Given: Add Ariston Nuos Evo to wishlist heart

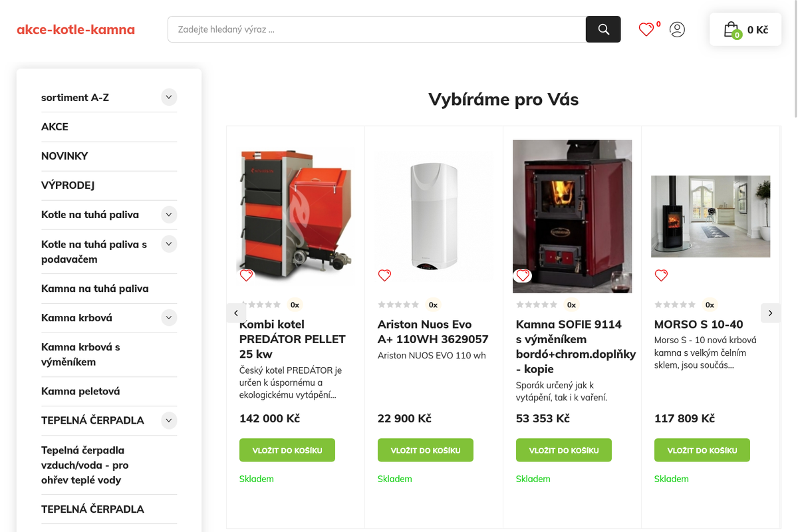Looking at the screenshot, I should point(384,275).
